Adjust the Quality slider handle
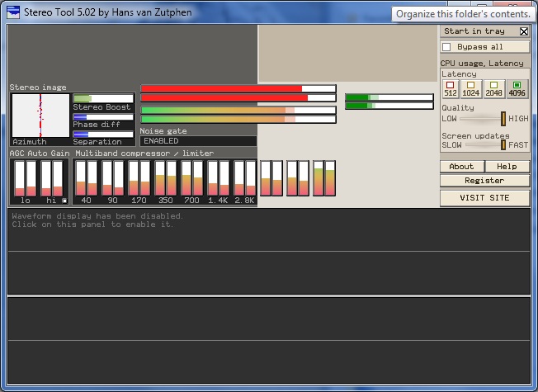Image resolution: width=538 pixels, height=392 pixels. point(503,119)
